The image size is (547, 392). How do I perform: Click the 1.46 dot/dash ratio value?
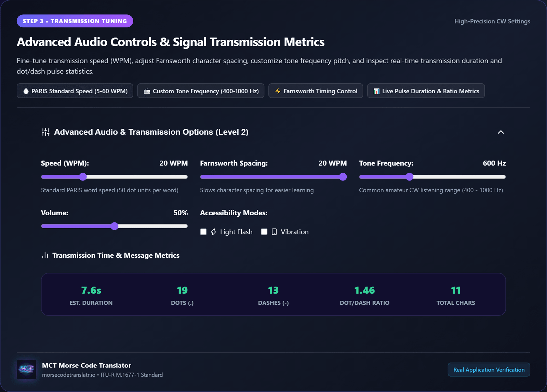364,290
